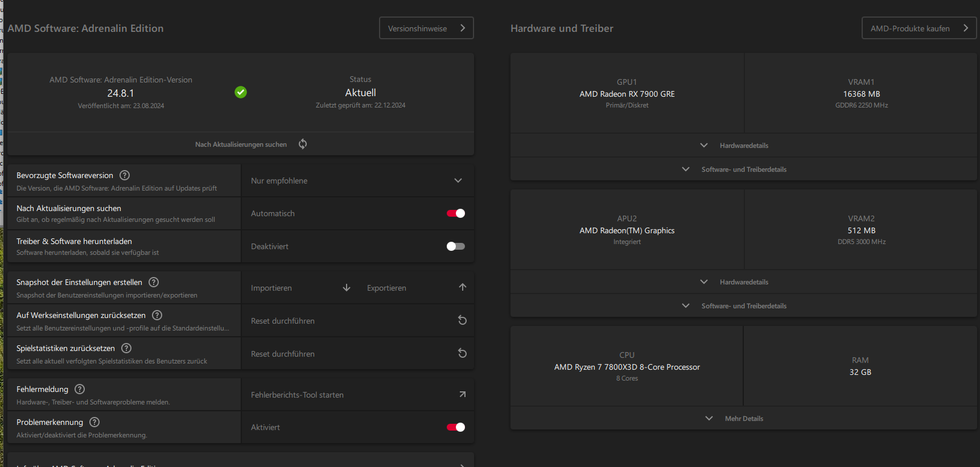The image size is (980, 467).
Task: Click the Exportieren up-arrow icon
Action: pyautogui.click(x=463, y=287)
